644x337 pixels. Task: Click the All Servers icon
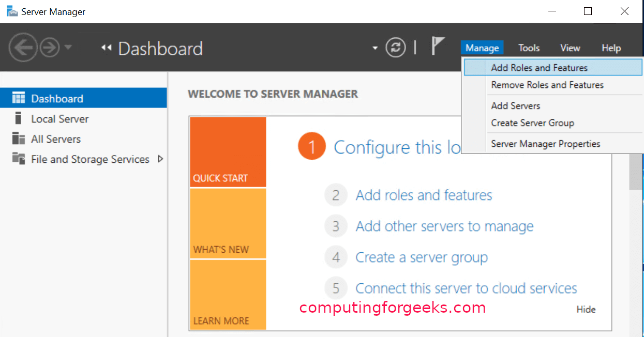tap(19, 139)
